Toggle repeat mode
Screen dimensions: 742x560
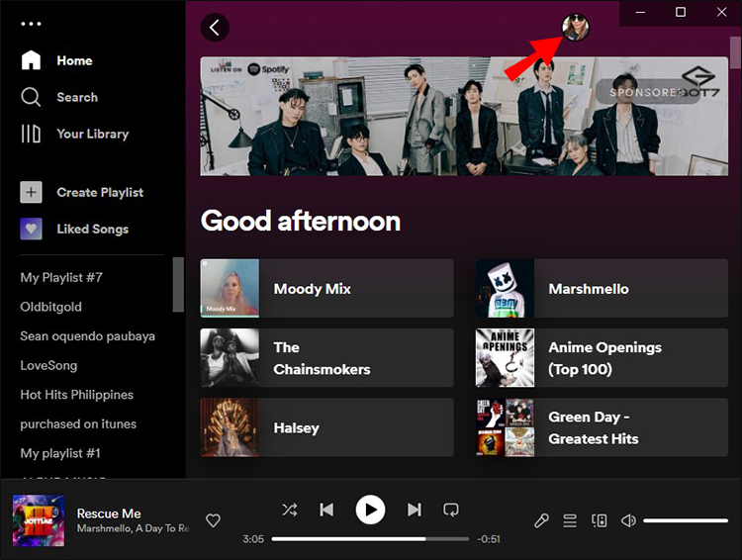[451, 510]
